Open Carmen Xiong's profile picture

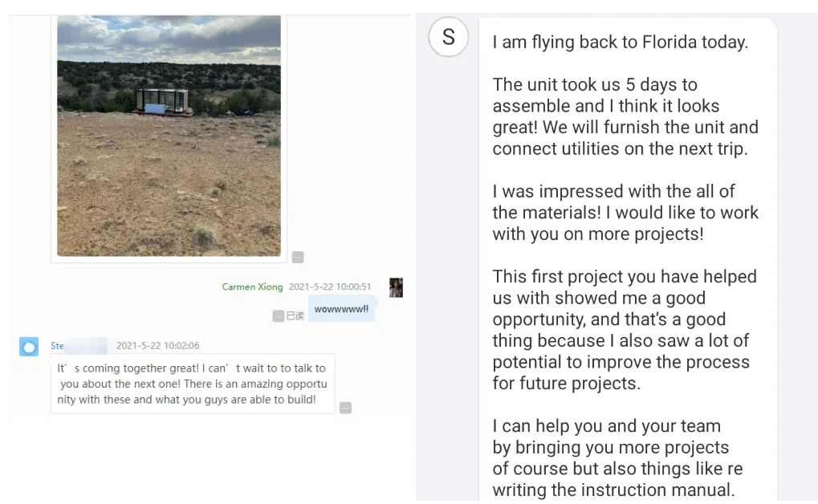(x=396, y=287)
